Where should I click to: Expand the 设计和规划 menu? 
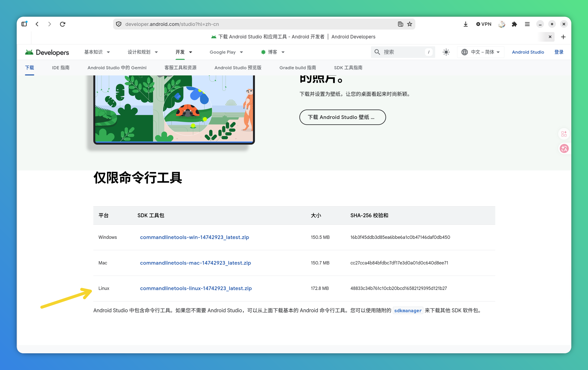point(143,52)
